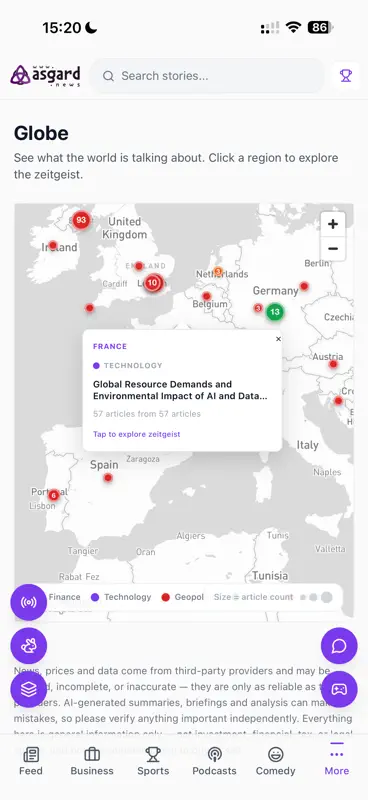Screen dimensions: 368x800
Task: Close the France popup
Action: click(x=278, y=339)
